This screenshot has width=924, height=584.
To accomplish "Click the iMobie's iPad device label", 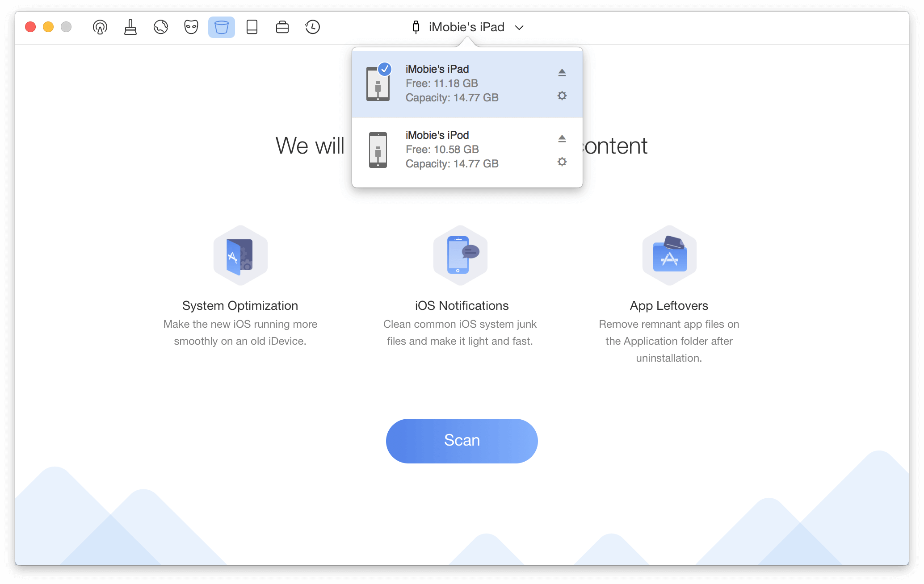I will [437, 69].
